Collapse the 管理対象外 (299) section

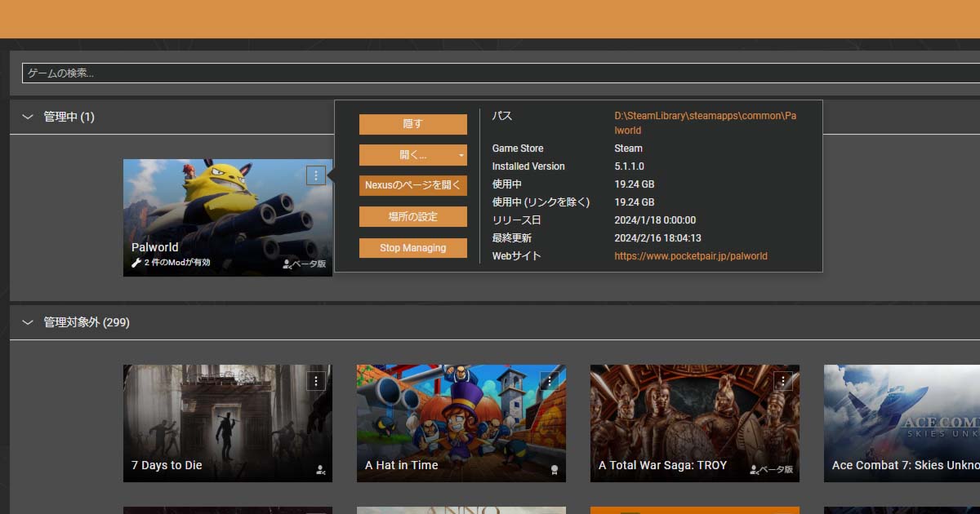click(27, 322)
